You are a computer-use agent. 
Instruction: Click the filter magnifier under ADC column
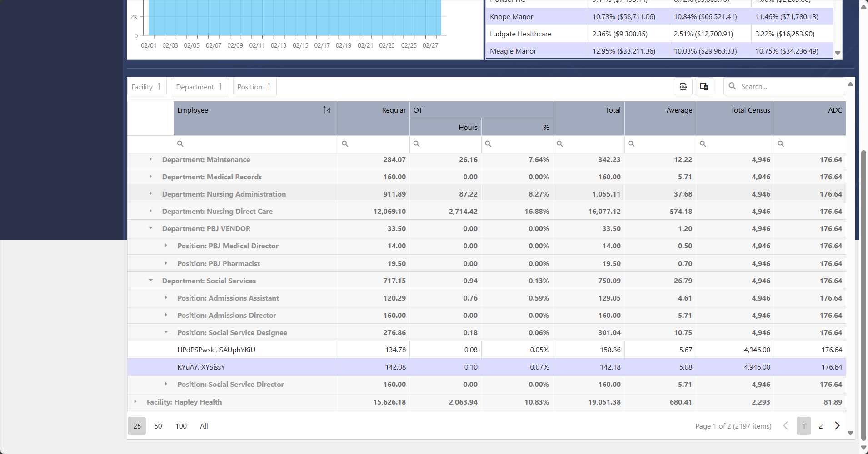point(781,144)
